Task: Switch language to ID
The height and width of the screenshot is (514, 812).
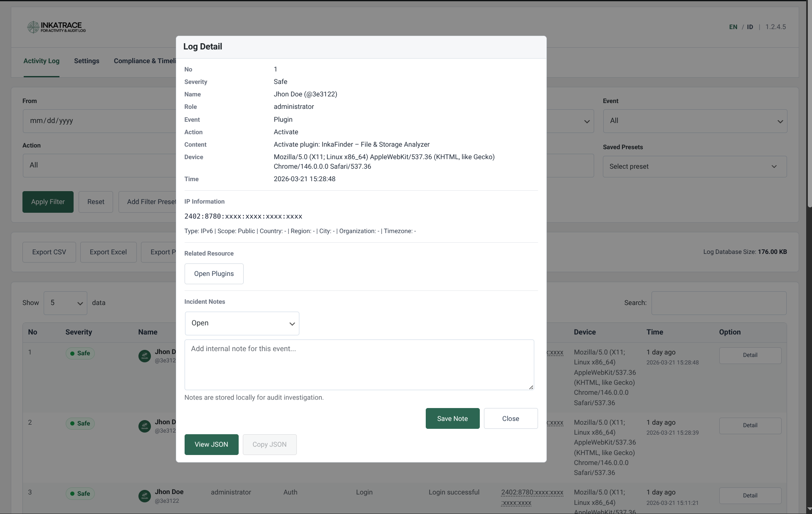Action: pos(750,27)
